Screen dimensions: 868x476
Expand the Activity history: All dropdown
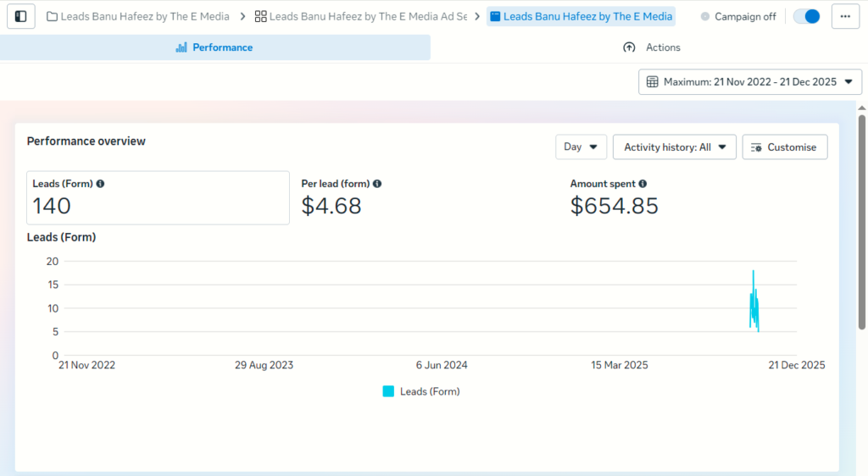(x=674, y=147)
